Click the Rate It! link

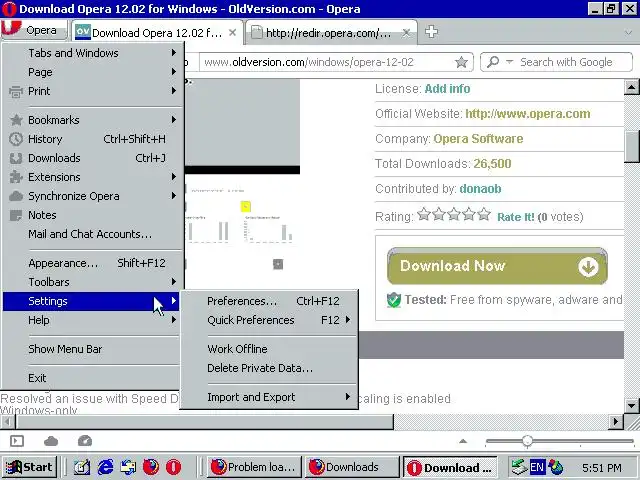(516, 217)
